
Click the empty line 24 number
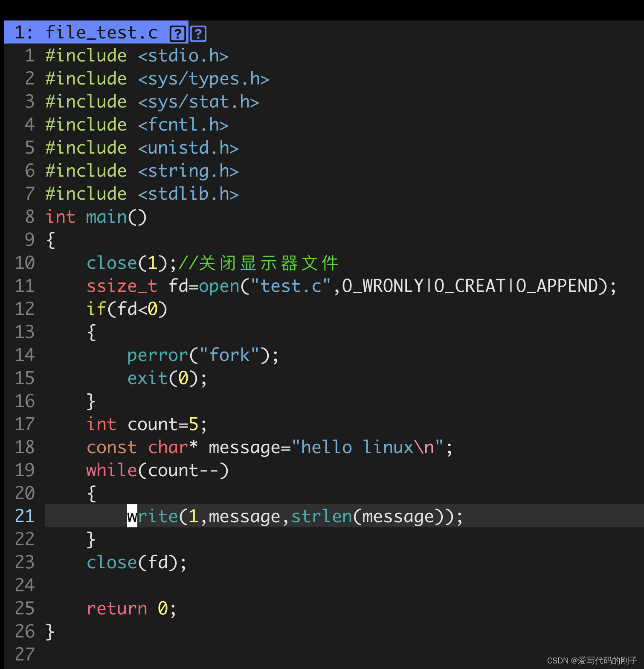point(25,586)
